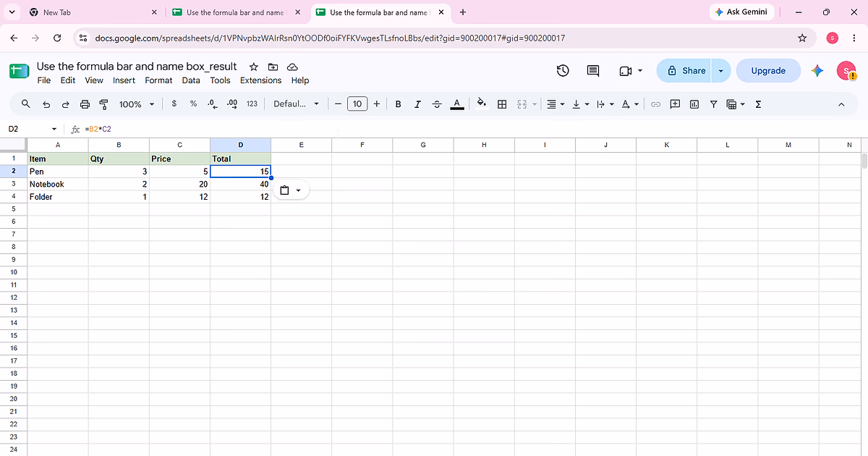The image size is (868, 456).
Task: Open the share options arrow
Action: point(720,70)
